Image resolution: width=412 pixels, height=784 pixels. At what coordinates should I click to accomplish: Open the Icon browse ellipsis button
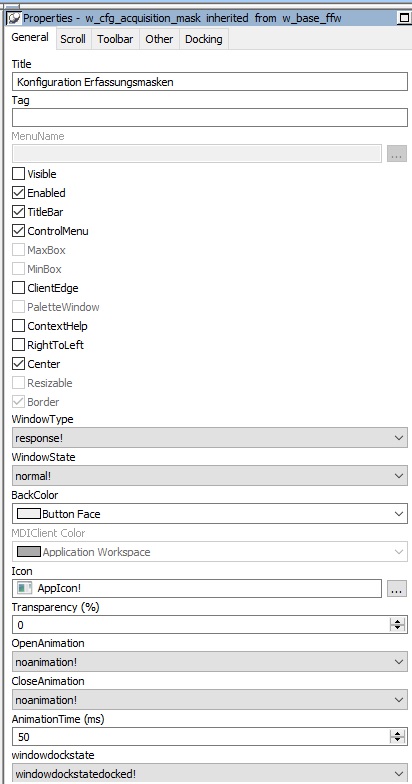click(397, 588)
